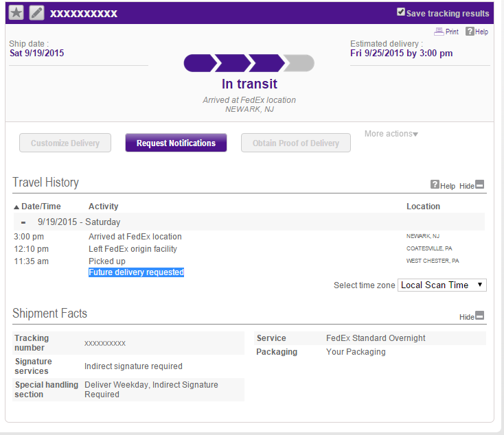
Task: Click the top Help question mark icon
Action: 470,31
